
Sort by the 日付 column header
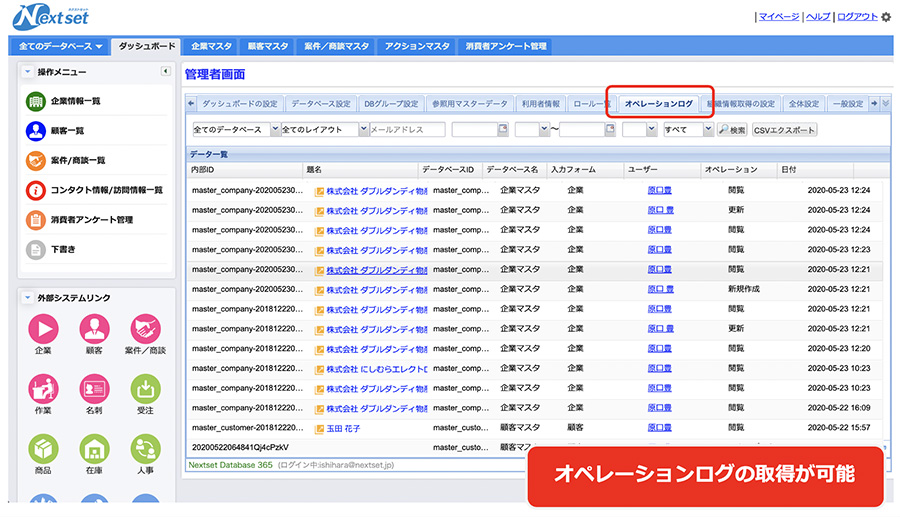[815, 170]
